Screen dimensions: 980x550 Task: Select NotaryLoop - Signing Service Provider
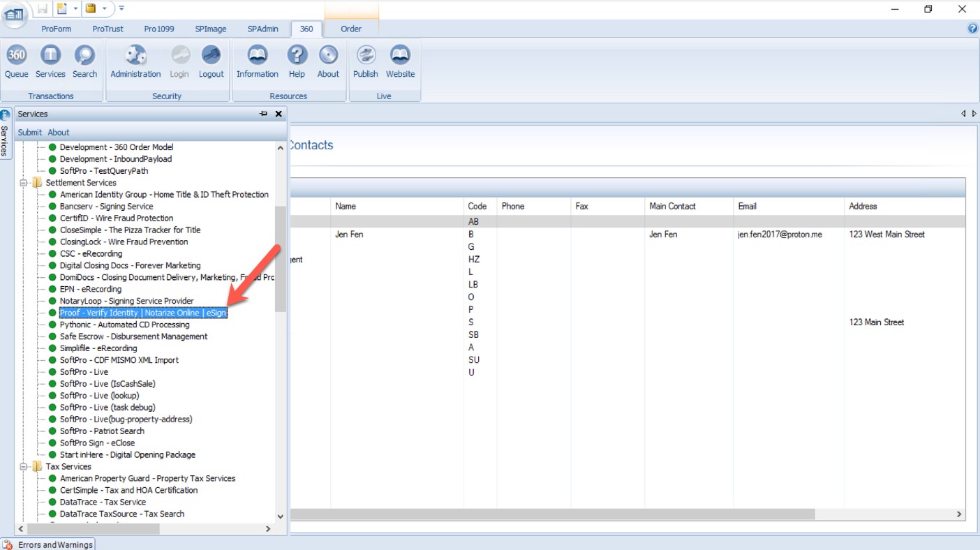click(x=127, y=302)
